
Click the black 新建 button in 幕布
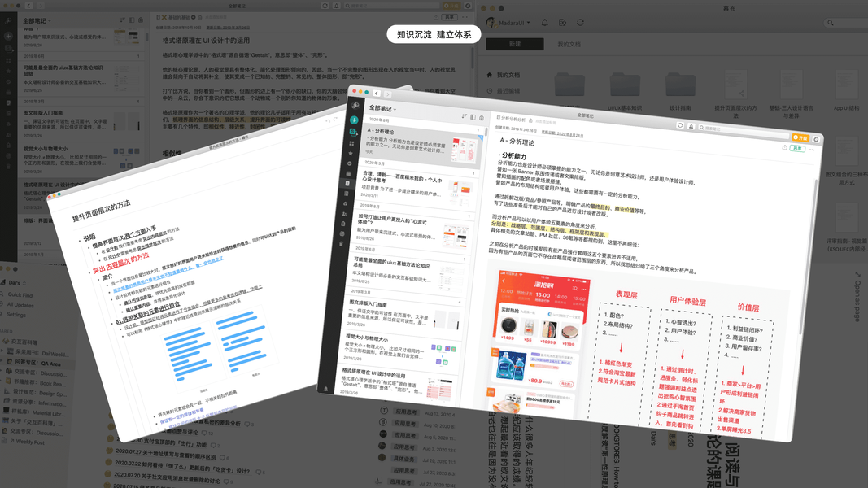click(x=515, y=44)
